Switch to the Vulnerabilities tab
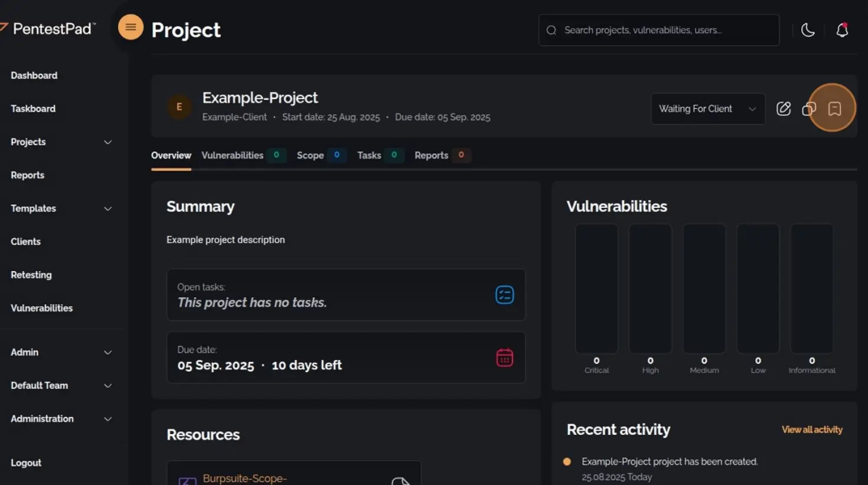 [x=233, y=155]
